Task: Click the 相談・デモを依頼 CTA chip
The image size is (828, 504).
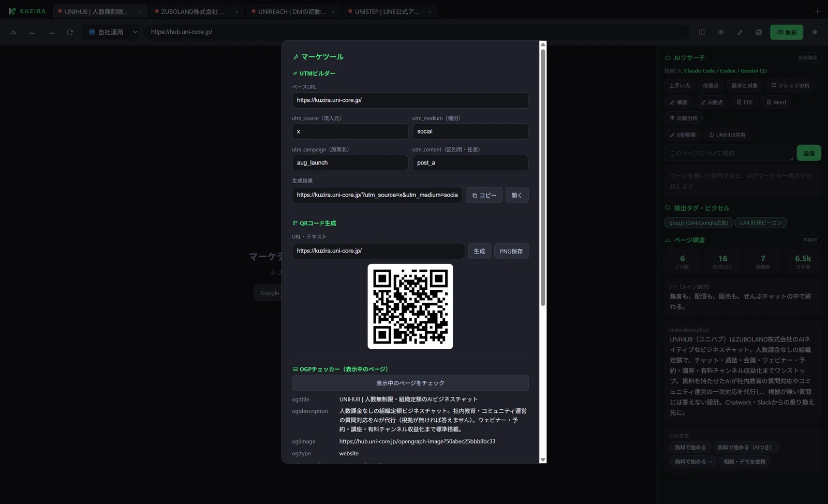Action: (x=745, y=462)
